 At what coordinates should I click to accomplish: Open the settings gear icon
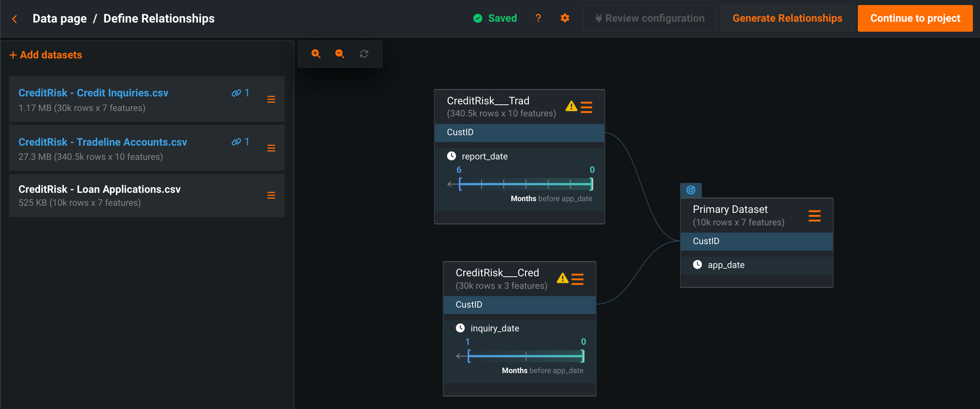[565, 18]
